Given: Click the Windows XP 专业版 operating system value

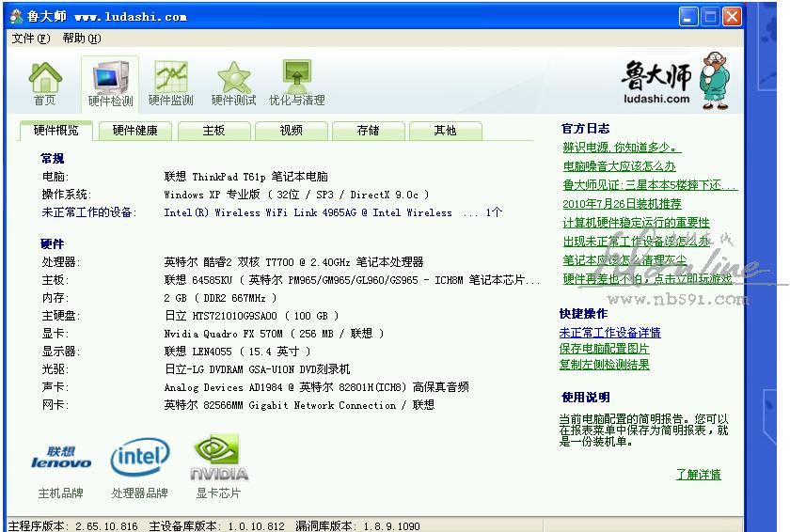Looking at the screenshot, I should [296, 195].
